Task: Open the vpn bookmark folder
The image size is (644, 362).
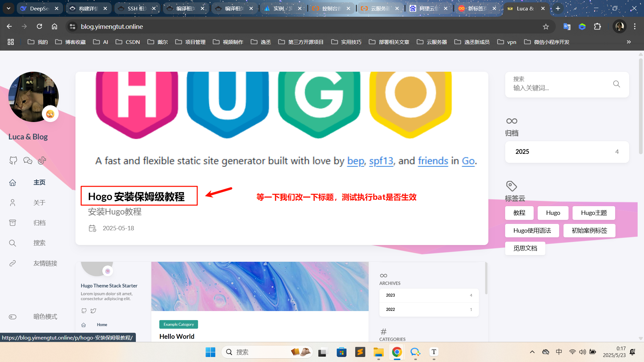Action: coord(507,42)
